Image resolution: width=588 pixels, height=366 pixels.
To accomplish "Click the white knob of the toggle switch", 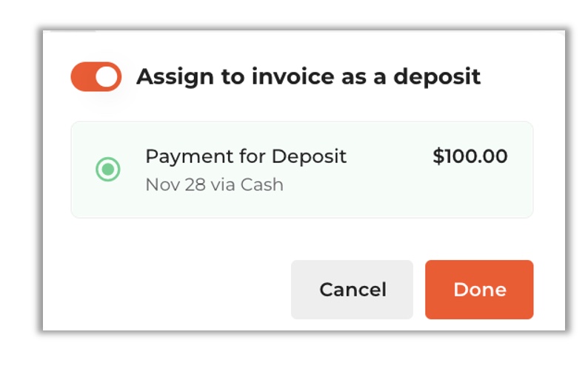I will click(x=107, y=76).
